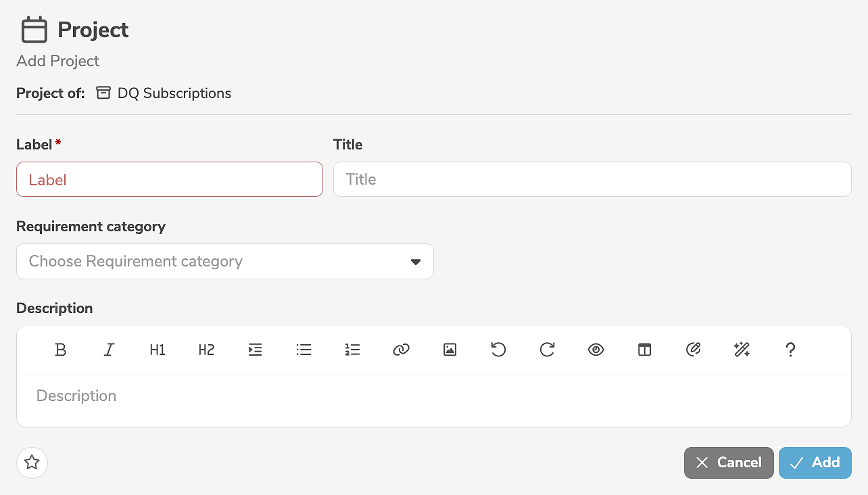
Task: Open the magic wand AI assist tool
Action: tap(742, 350)
